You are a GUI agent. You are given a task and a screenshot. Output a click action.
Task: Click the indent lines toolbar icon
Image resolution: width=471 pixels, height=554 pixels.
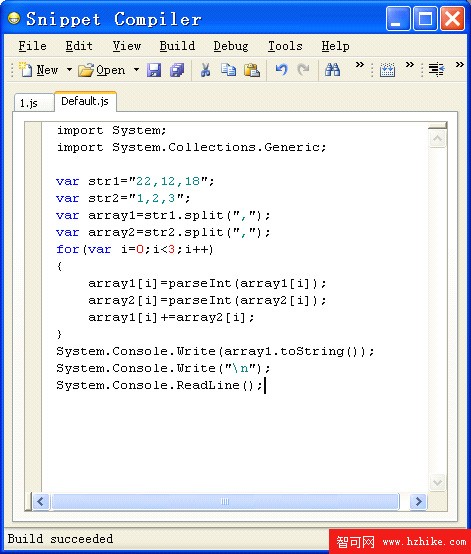tap(436, 69)
